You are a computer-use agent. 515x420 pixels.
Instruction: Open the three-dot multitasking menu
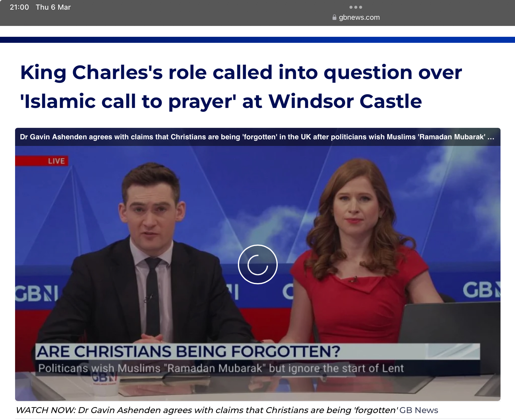point(356,7)
